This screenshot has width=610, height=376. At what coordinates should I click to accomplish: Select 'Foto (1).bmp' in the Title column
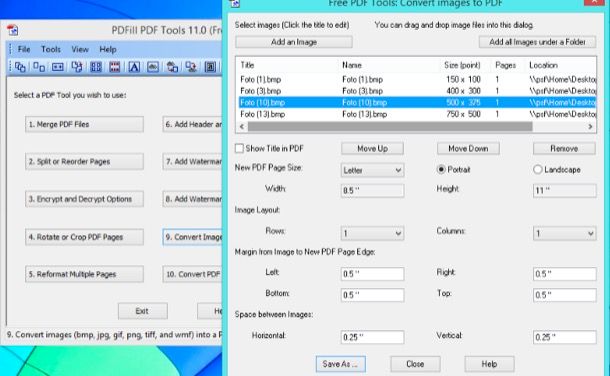(x=261, y=79)
